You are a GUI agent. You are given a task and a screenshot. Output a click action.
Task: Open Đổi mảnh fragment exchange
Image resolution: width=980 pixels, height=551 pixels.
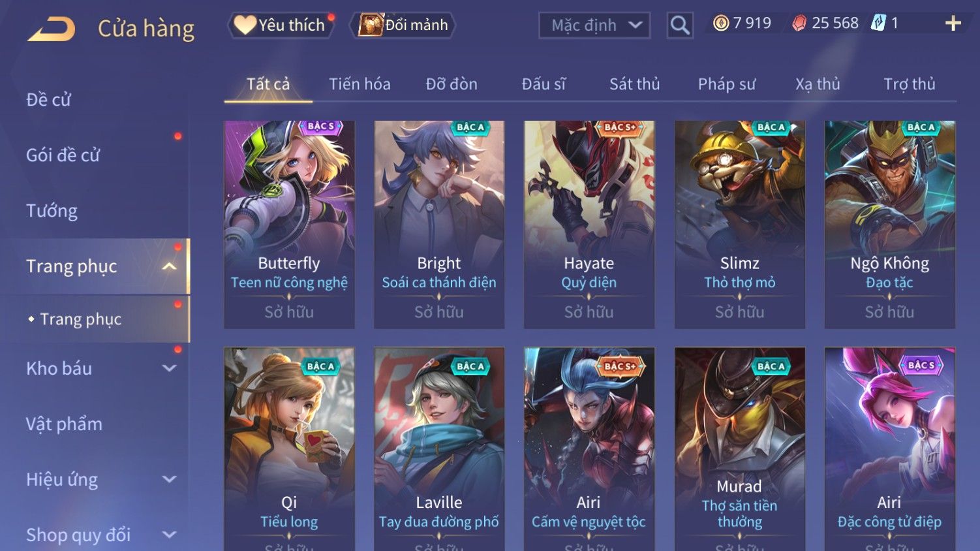point(403,25)
